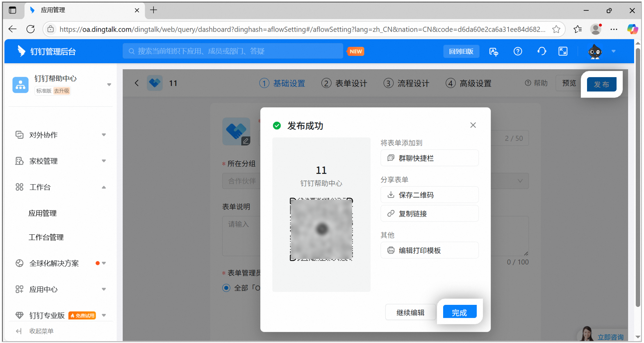
Task: Open the browser settings and more menu
Action: pos(614,29)
